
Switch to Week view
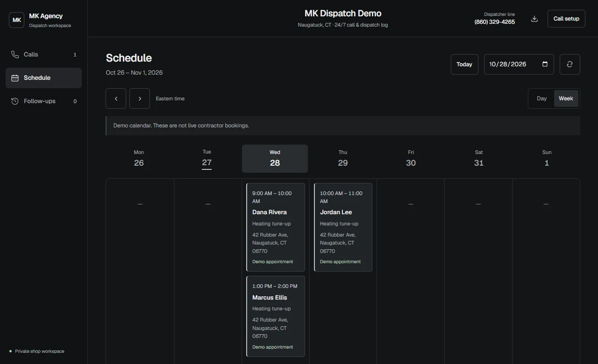(566, 98)
